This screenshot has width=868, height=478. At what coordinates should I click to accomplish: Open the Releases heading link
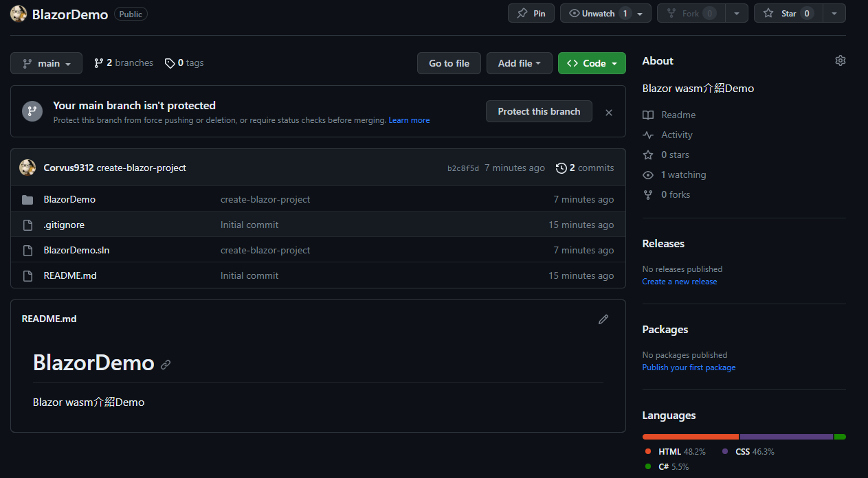pyautogui.click(x=663, y=243)
